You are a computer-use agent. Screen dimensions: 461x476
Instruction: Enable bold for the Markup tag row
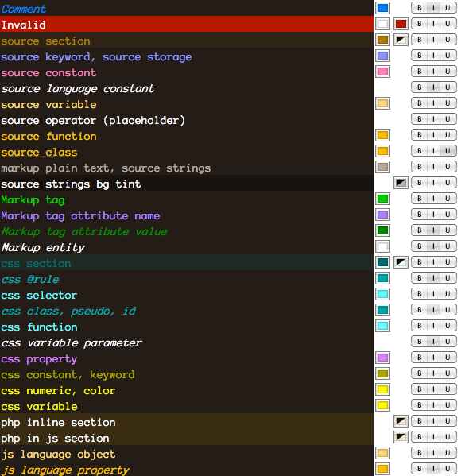tap(420, 199)
